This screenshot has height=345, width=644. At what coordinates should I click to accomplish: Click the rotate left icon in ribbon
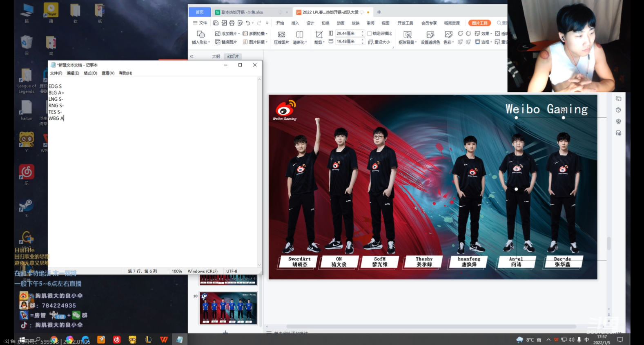pyautogui.click(x=460, y=33)
